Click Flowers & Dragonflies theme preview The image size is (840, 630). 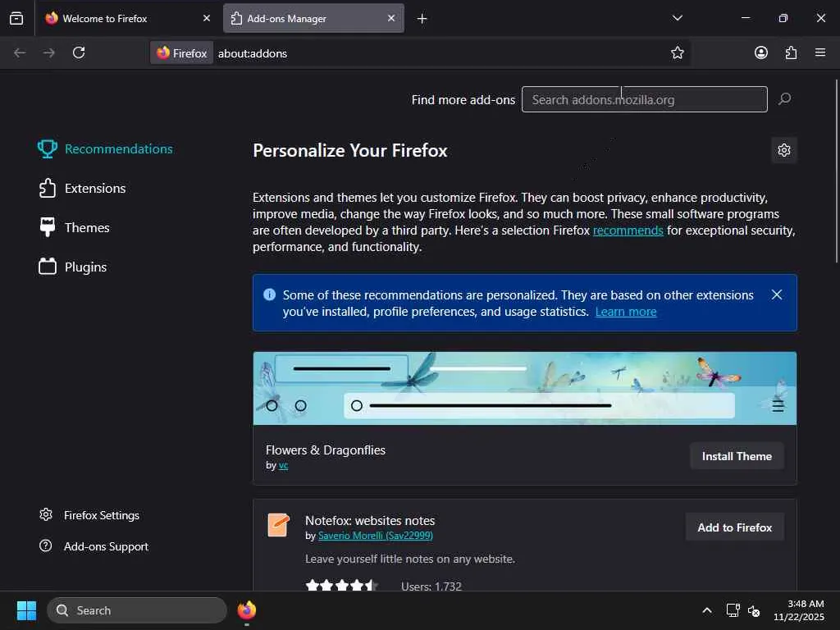pyautogui.click(x=524, y=388)
